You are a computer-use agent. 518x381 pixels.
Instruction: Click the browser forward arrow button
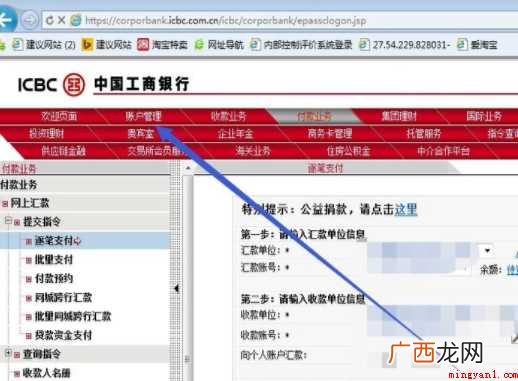pyautogui.click(x=30, y=20)
